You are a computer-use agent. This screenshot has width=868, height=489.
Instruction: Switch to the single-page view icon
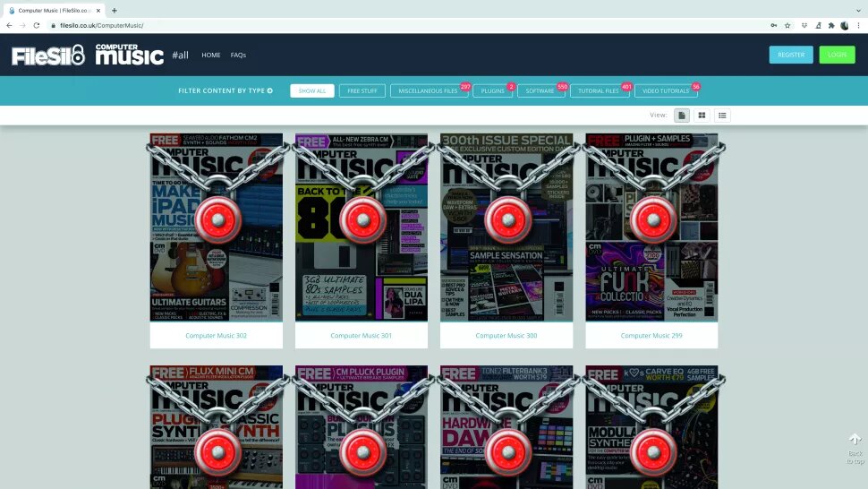[681, 116]
